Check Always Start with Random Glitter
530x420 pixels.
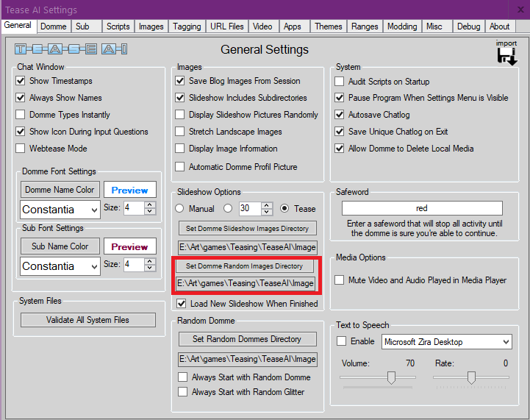(183, 391)
